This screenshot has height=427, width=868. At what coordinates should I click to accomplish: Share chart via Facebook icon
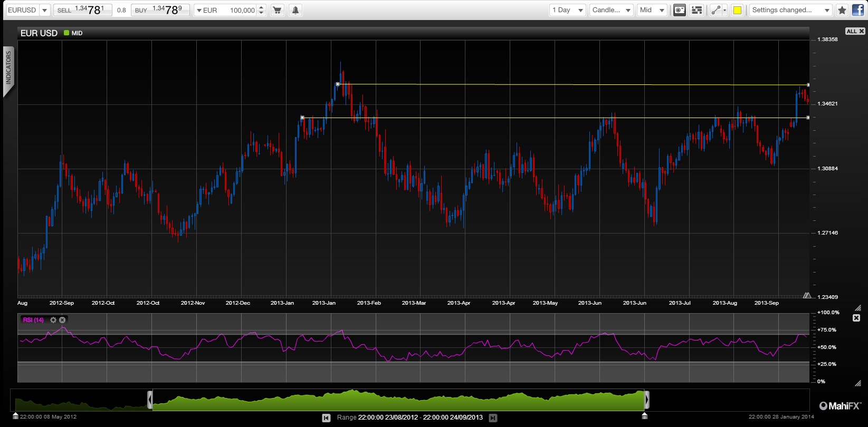[x=858, y=10]
